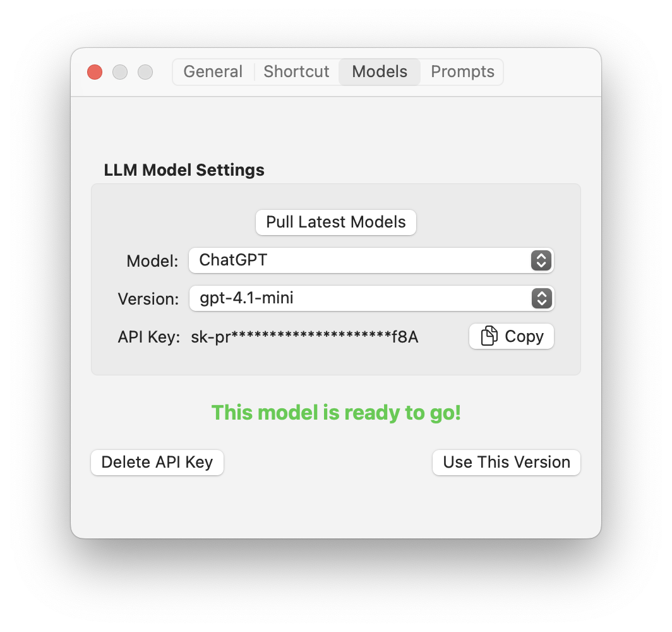Click the masked API key text sk-pr…f8A
The image size is (672, 632).
(304, 337)
